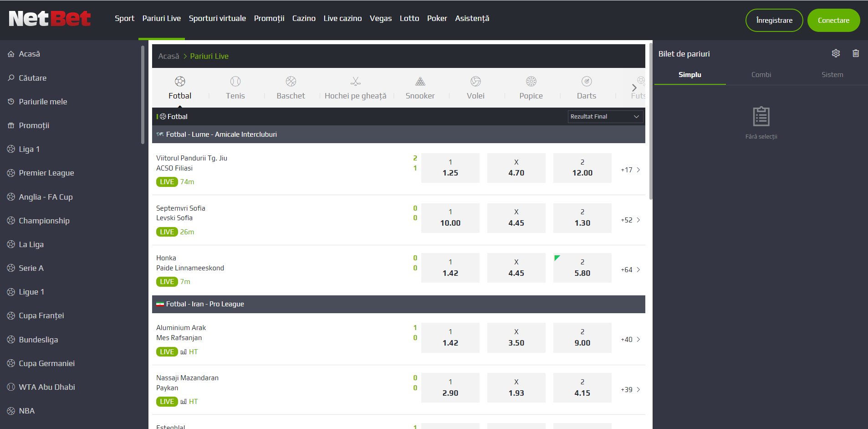Viewport: 868px width, 429px height.
Task: Expand +39 markets for Nassaji Mazandaran match
Action: pyautogui.click(x=630, y=390)
